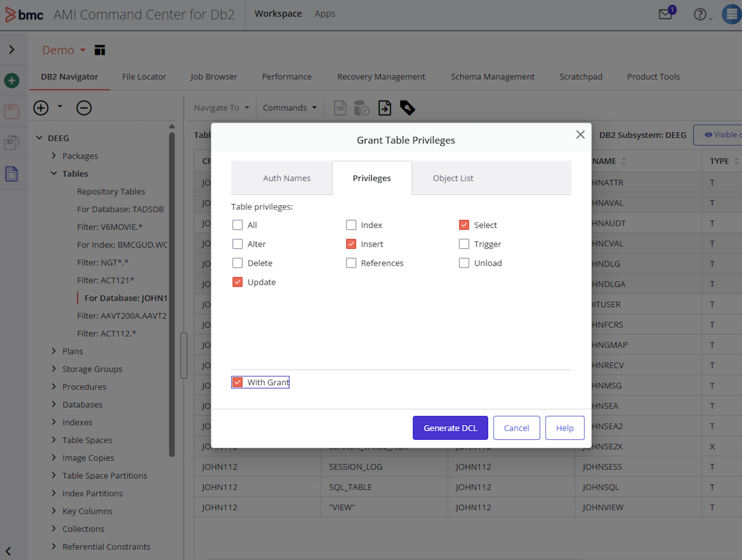Open the Schema Management tab

(492, 77)
